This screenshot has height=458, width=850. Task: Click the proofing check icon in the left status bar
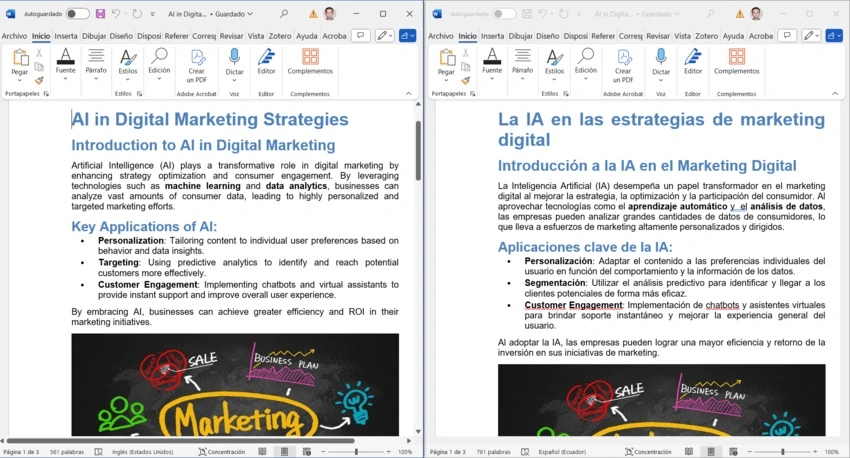coord(98,451)
